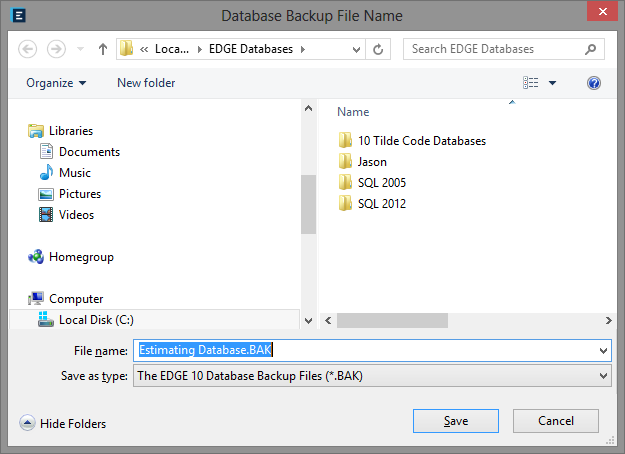Expand the Save as type dropdown

pyautogui.click(x=602, y=375)
